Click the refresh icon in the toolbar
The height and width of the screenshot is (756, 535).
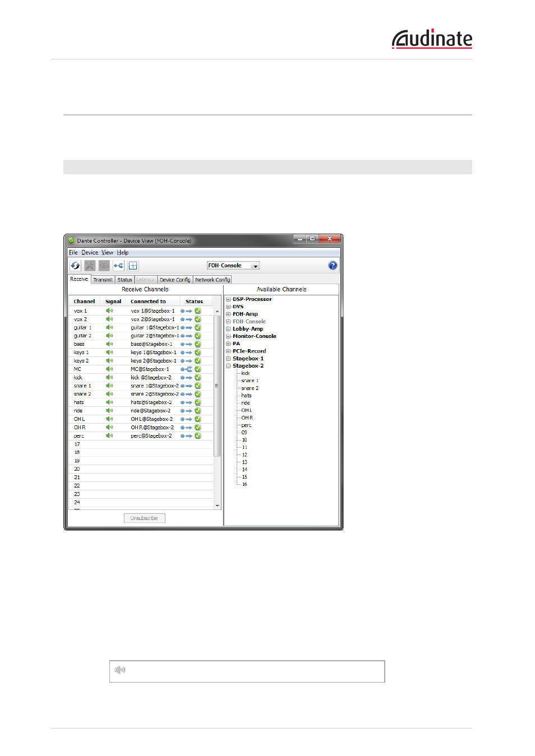tap(76, 266)
